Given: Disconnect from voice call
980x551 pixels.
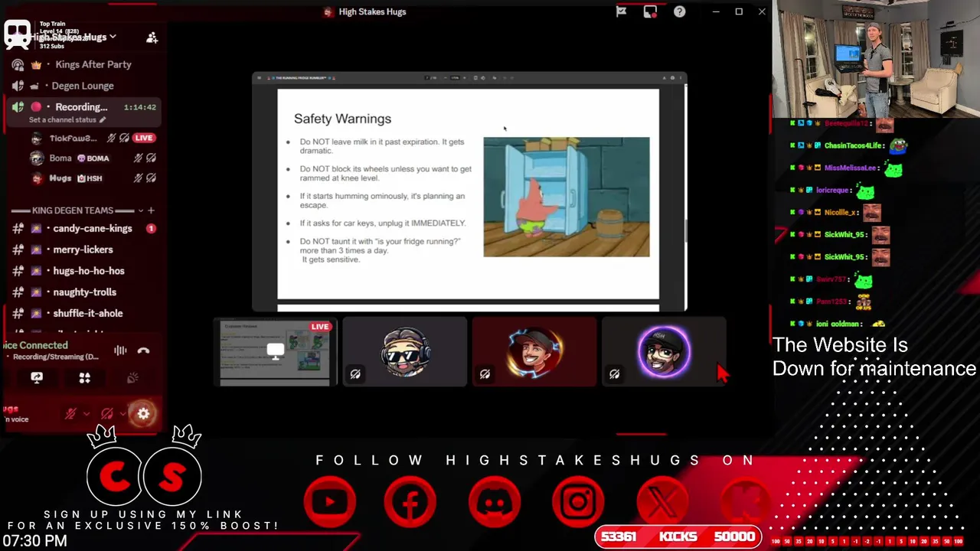Looking at the screenshot, I should [143, 350].
